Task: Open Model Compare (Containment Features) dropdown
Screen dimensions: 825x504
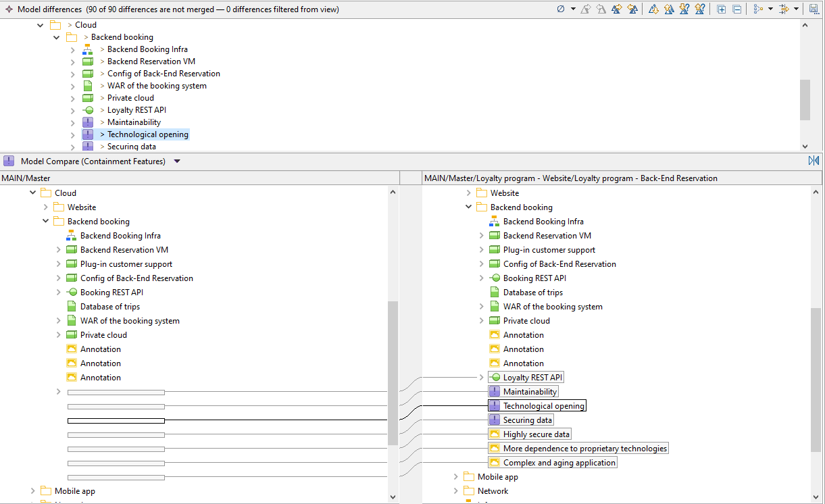Action: [177, 161]
